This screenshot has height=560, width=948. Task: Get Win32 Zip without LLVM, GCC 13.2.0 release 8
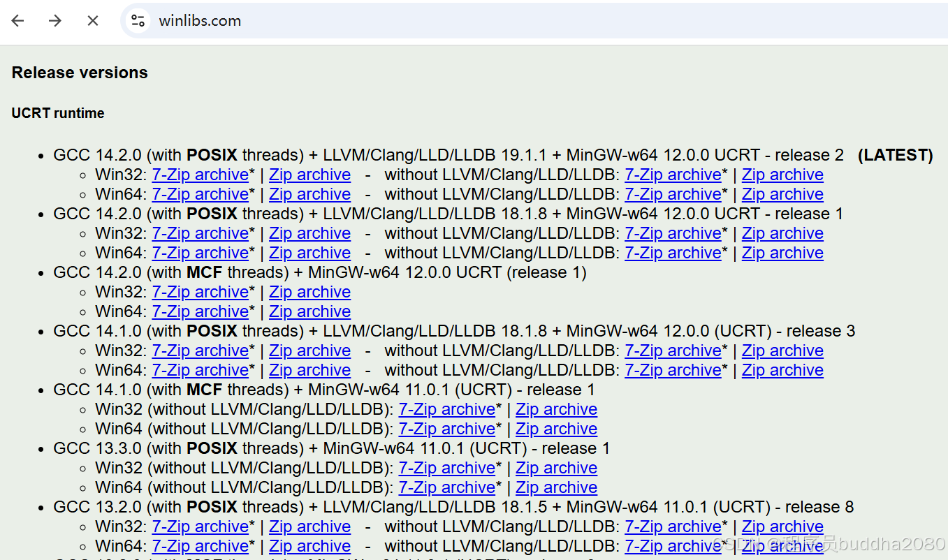(783, 526)
